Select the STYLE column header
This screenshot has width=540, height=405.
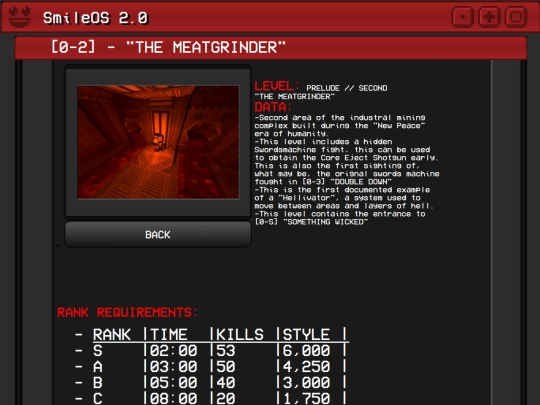tap(306, 334)
